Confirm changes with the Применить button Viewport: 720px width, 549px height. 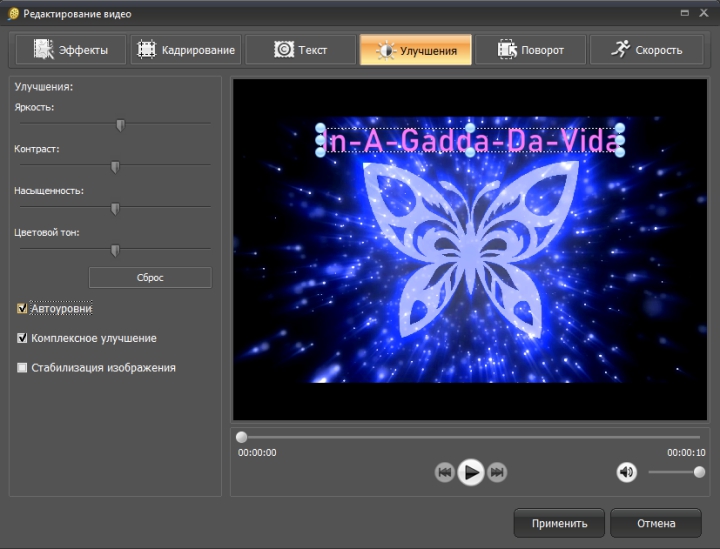[x=559, y=523]
